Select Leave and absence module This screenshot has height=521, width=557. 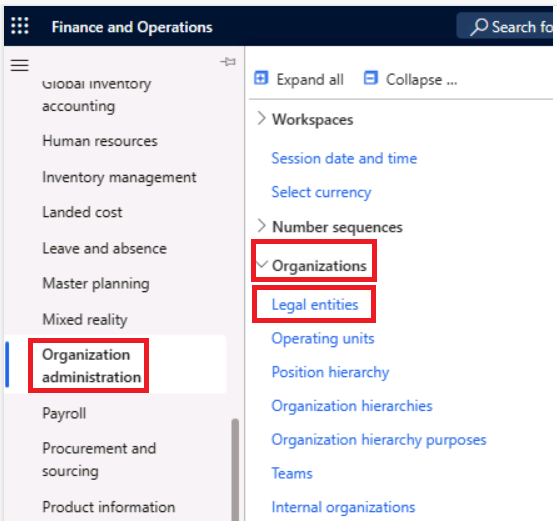pyautogui.click(x=104, y=249)
